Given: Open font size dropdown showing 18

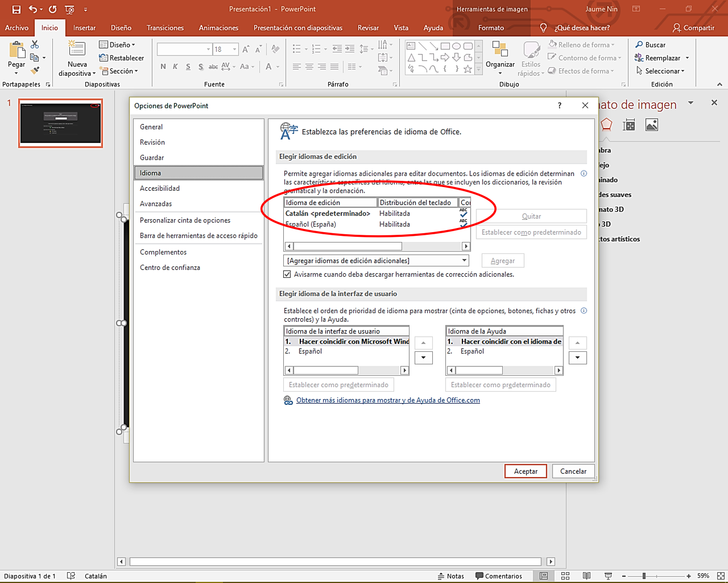Looking at the screenshot, I should coord(235,49).
